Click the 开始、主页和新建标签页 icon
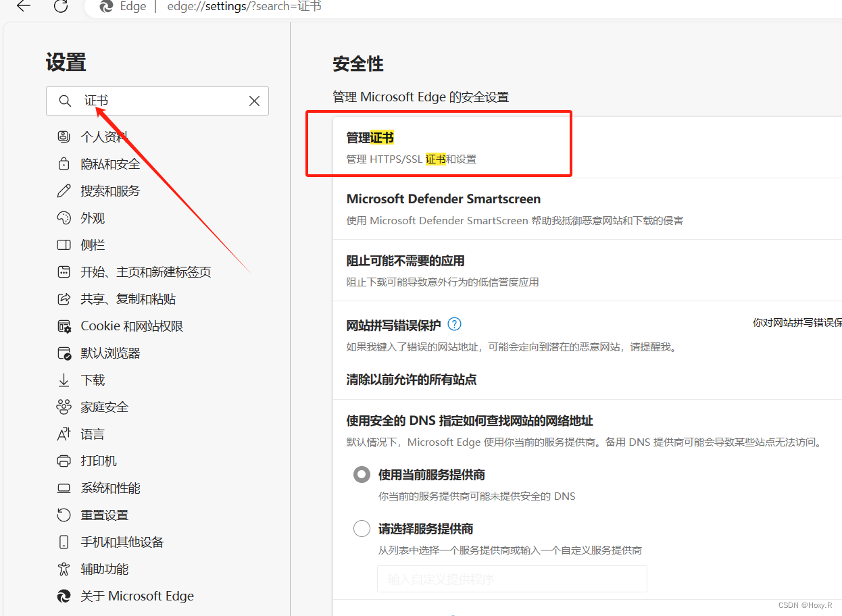842x616 pixels. point(64,272)
